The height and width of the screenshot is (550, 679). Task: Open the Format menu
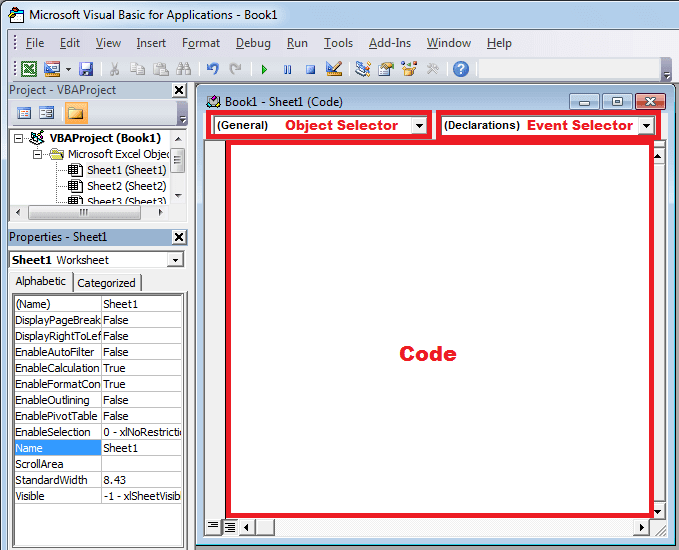201,43
